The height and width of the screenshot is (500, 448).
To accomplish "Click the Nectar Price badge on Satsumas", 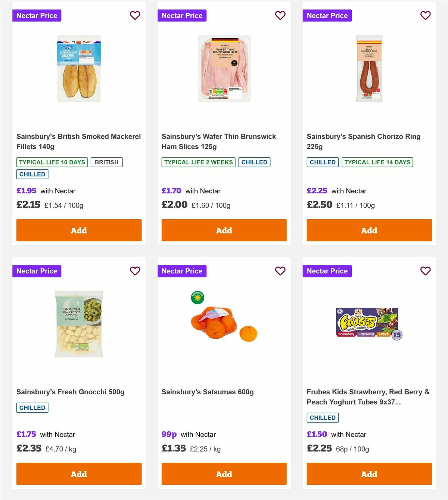I will [182, 271].
